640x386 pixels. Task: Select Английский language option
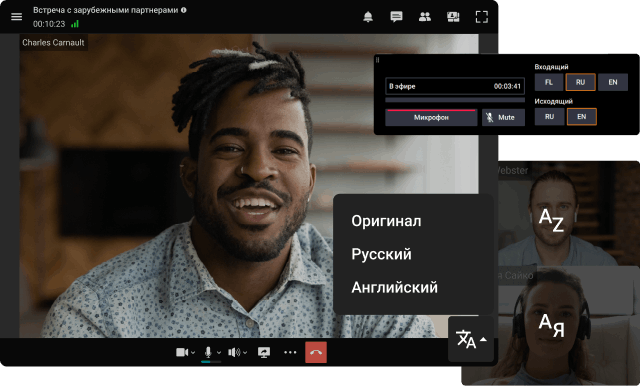[x=394, y=288]
